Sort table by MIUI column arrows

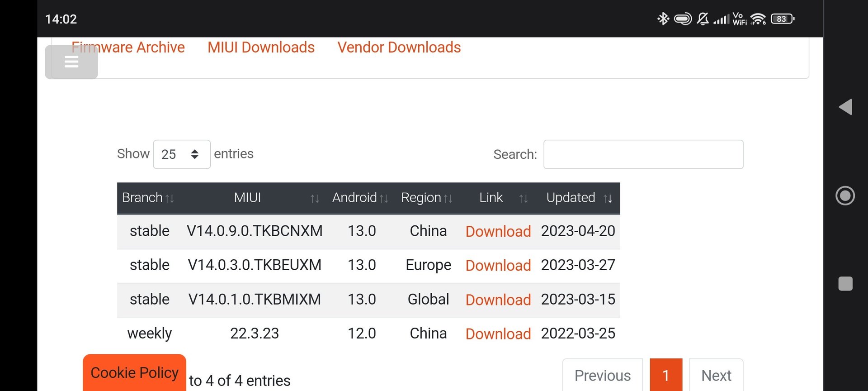pyautogui.click(x=315, y=198)
